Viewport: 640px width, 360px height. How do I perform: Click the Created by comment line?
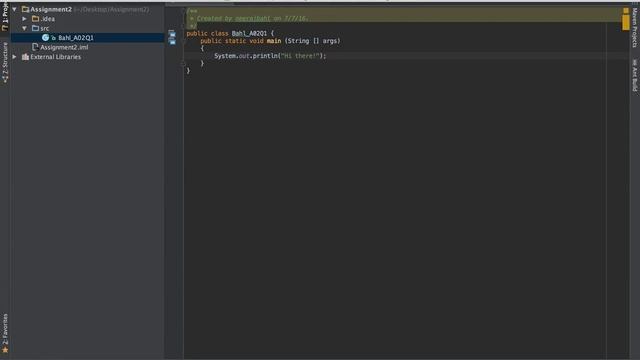coord(249,18)
